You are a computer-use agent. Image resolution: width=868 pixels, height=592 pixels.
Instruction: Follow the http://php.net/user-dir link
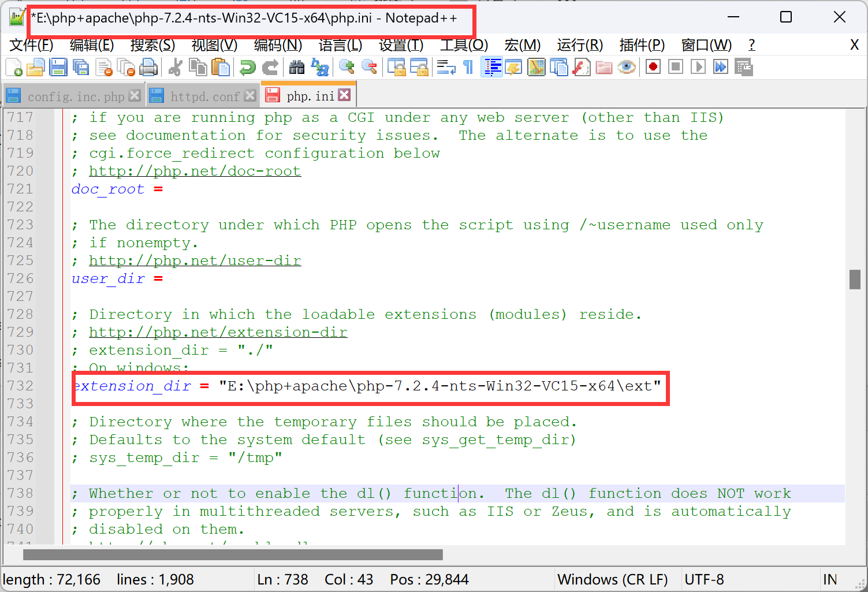pyautogui.click(x=195, y=260)
